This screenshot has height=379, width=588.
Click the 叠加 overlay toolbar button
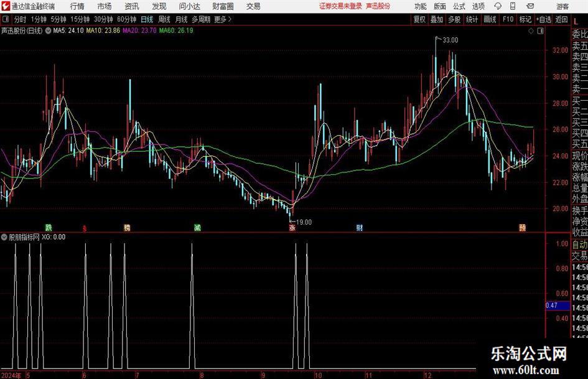[437, 19]
